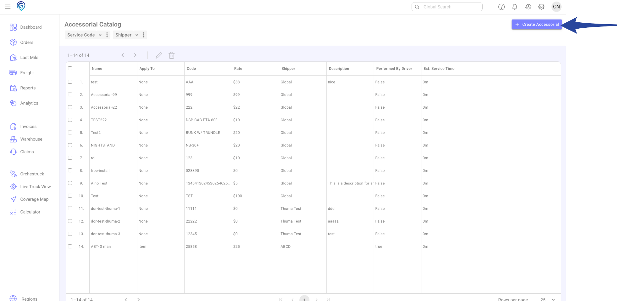Click the 'Accessorial-22' name cell
644x301 pixels.
point(104,107)
